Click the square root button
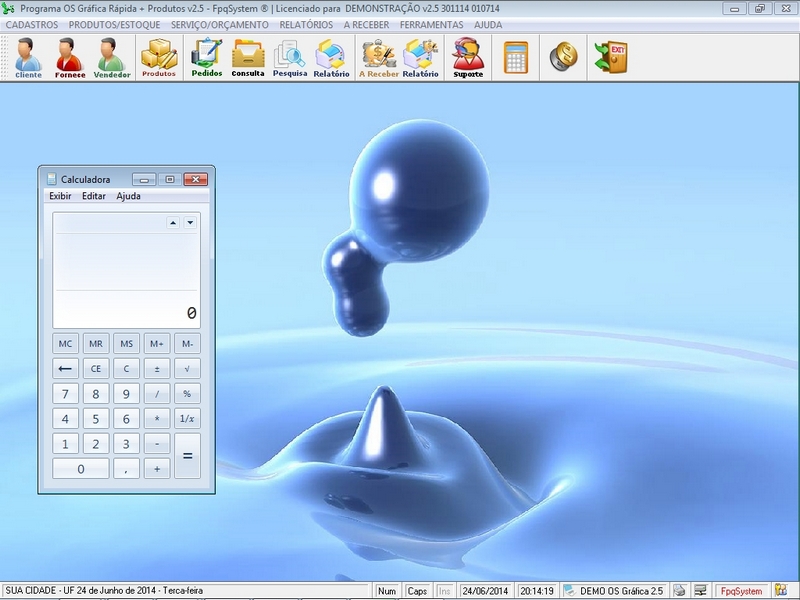Viewport: 800px width, 600px height. coord(187,368)
